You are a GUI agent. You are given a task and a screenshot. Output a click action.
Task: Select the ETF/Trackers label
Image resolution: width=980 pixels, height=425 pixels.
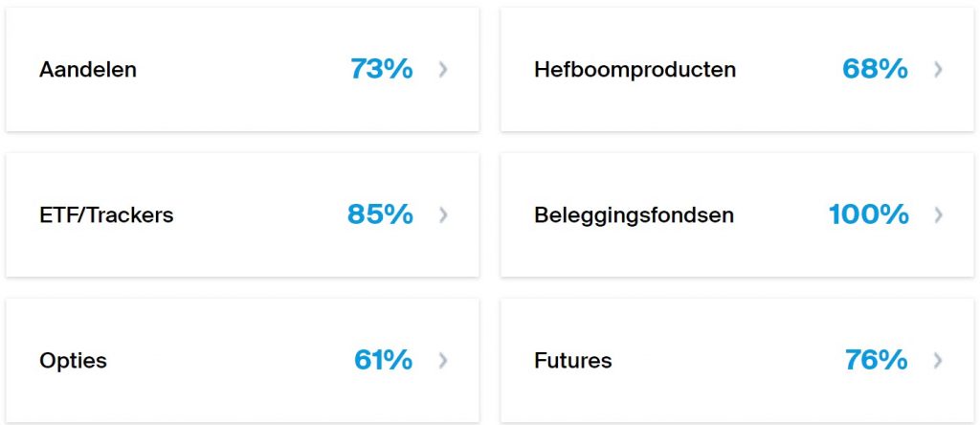coord(106,215)
